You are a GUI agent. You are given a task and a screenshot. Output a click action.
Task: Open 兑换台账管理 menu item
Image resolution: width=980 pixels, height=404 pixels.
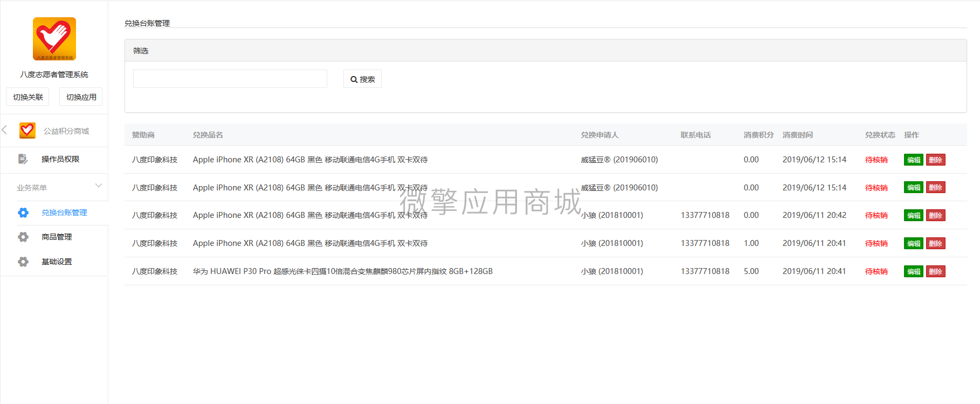click(x=64, y=213)
